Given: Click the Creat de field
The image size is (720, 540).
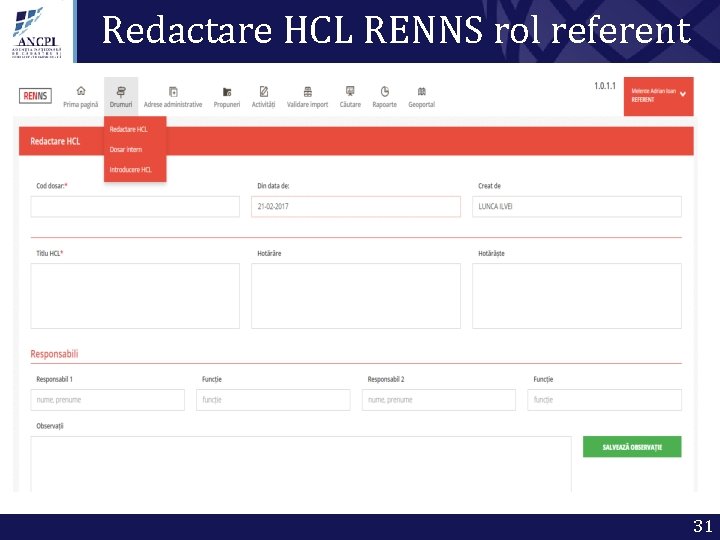Looking at the screenshot, I should 577,207.
